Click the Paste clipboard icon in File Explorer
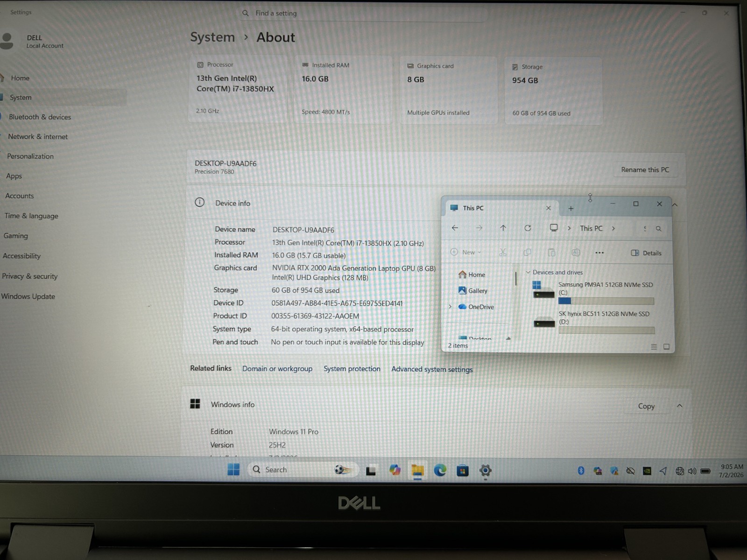 coord(551,252)
